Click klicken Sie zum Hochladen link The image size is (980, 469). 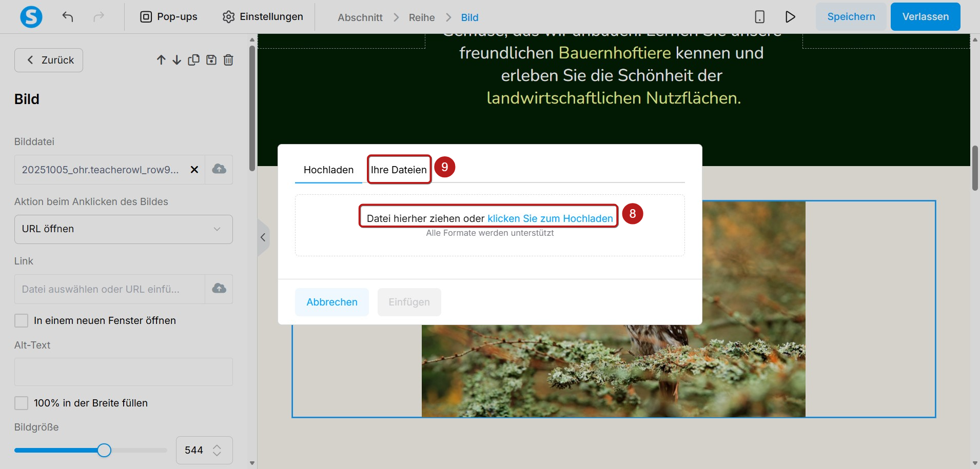coord(550,218)
